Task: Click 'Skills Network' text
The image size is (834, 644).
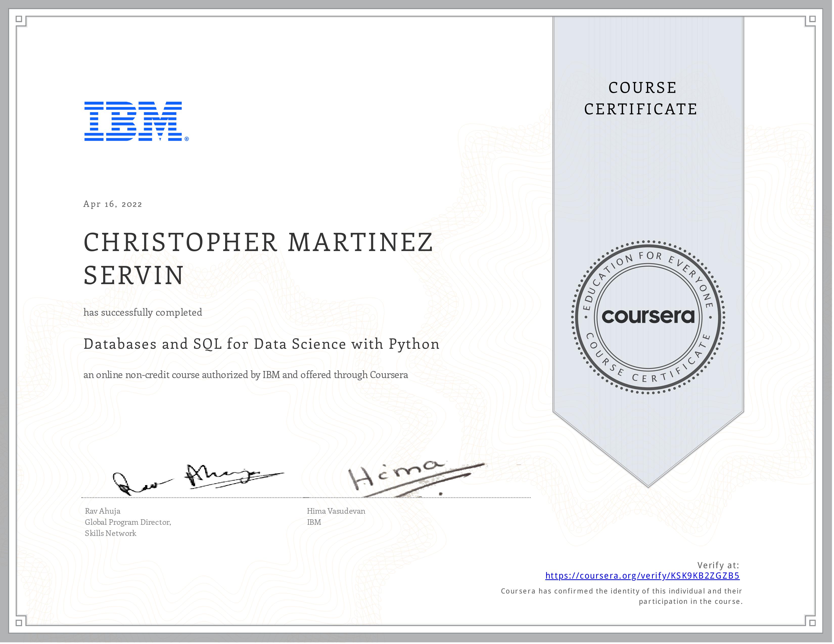Action: [x=110, y=533]
